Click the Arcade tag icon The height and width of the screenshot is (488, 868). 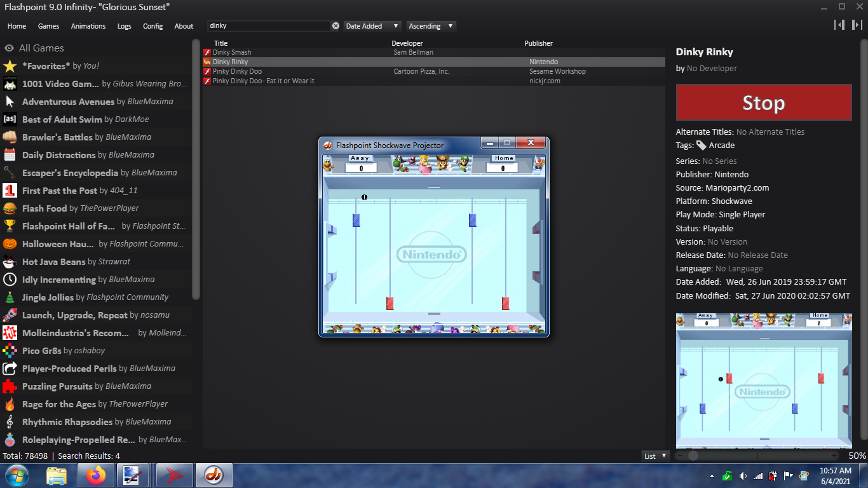702,146
